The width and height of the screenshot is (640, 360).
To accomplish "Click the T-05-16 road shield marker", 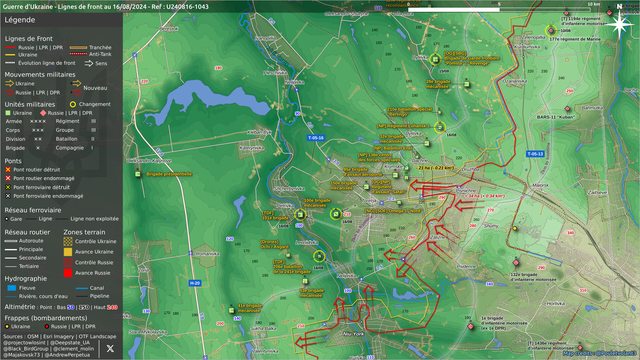I will tap(316, 138).
